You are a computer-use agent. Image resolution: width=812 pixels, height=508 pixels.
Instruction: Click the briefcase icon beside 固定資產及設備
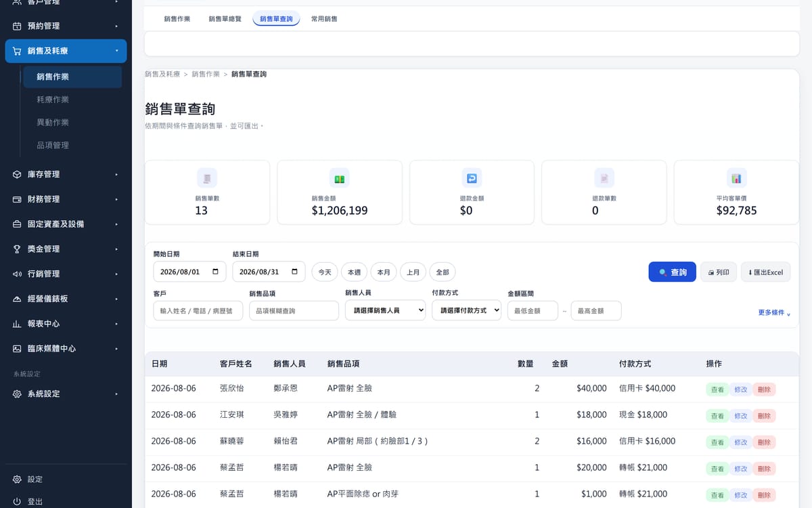[17, 224]
